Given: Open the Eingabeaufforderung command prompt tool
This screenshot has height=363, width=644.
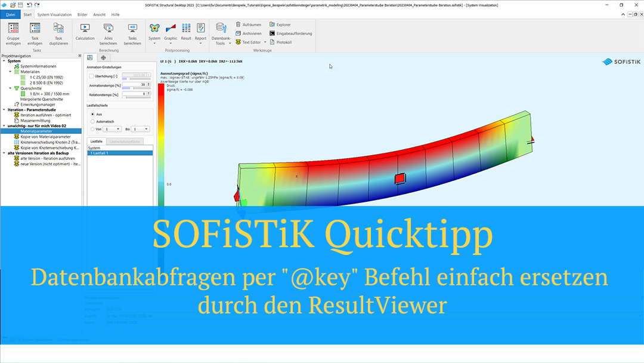Looking at the screenshot, I should (272, 33).
